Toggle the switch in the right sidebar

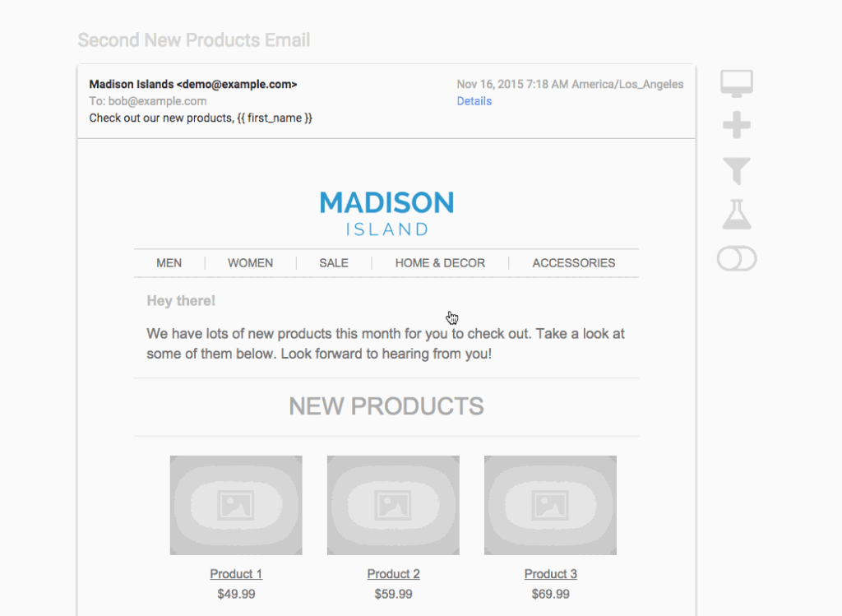[x=737, y=259]
